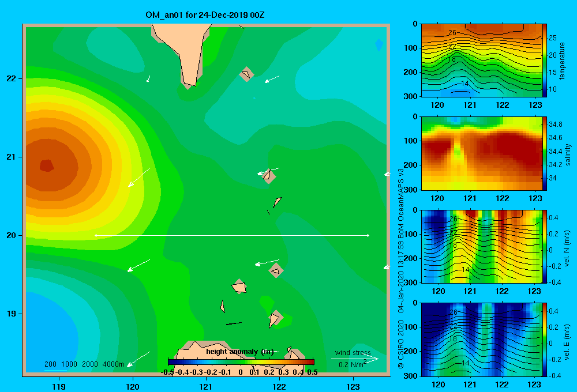This screenshot has width=577, height=392.
Task: Open the salinity depth section panel
Action: 482,153
